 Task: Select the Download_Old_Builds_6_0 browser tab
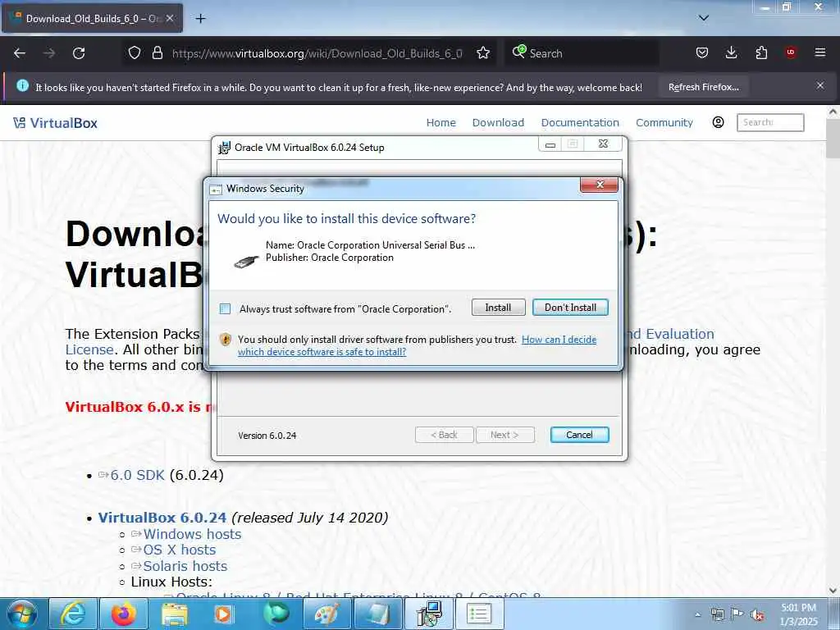(x=92, y=18)
